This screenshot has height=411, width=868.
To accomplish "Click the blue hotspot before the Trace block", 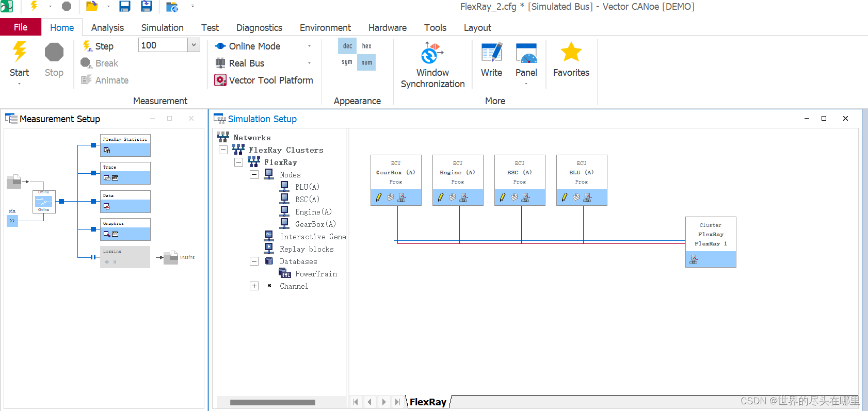I will click(93, 173).
